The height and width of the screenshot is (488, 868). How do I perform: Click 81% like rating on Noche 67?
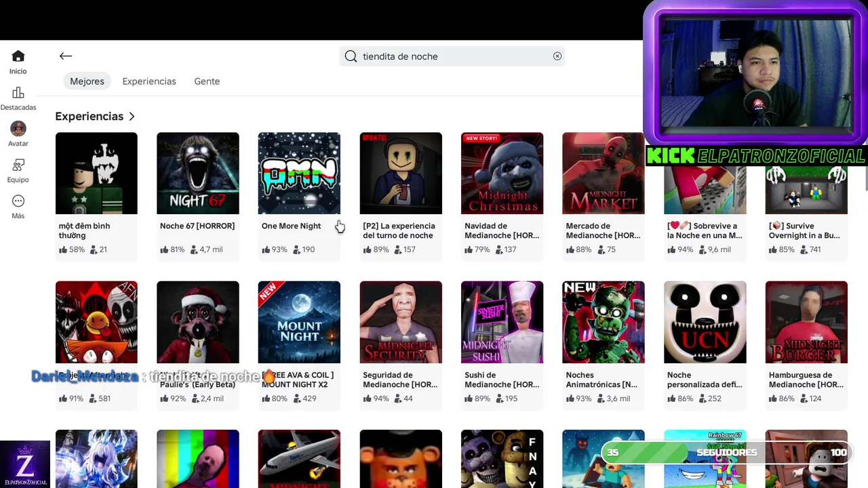point(172,249)
